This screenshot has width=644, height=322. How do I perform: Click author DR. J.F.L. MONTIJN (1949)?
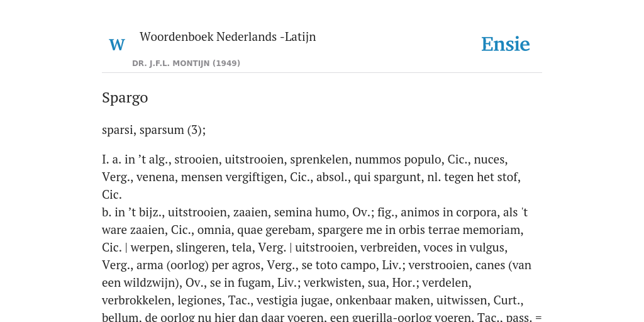(x=186, y=64)
